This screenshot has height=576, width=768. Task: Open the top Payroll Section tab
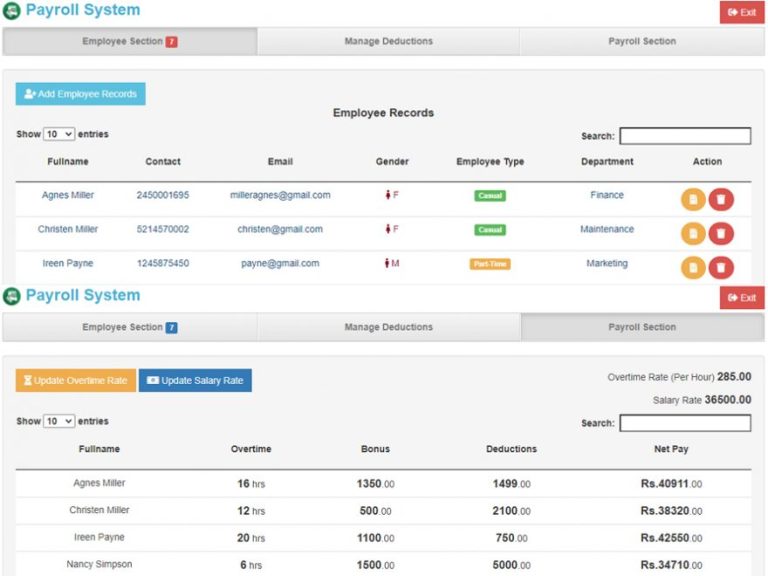642,41
